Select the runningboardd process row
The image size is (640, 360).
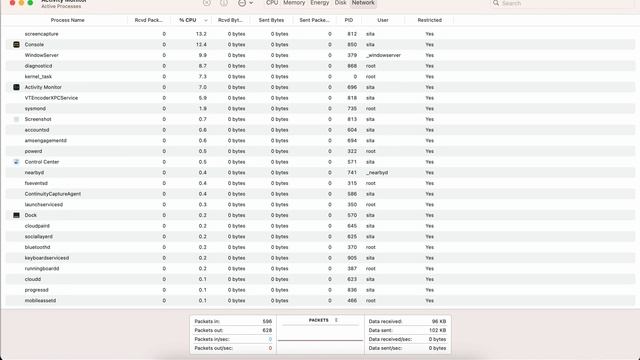(x=320, y=269)
